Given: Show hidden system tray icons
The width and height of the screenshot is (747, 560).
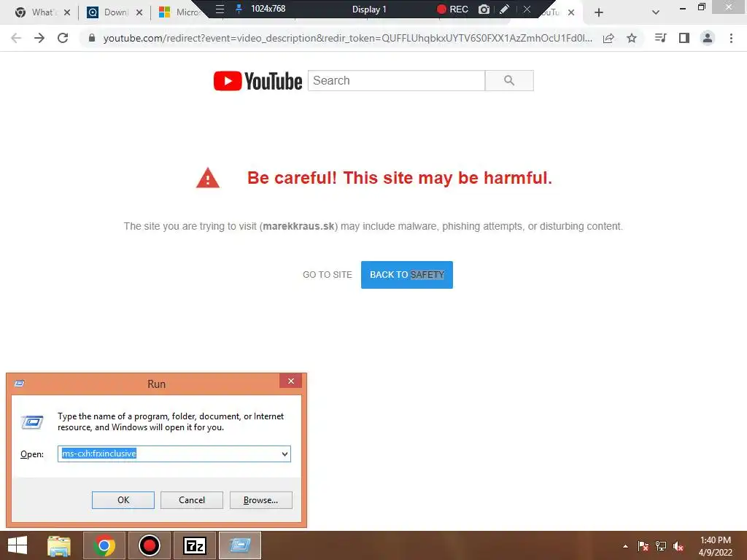Looking at the screenshot, I should coord(625,546).
